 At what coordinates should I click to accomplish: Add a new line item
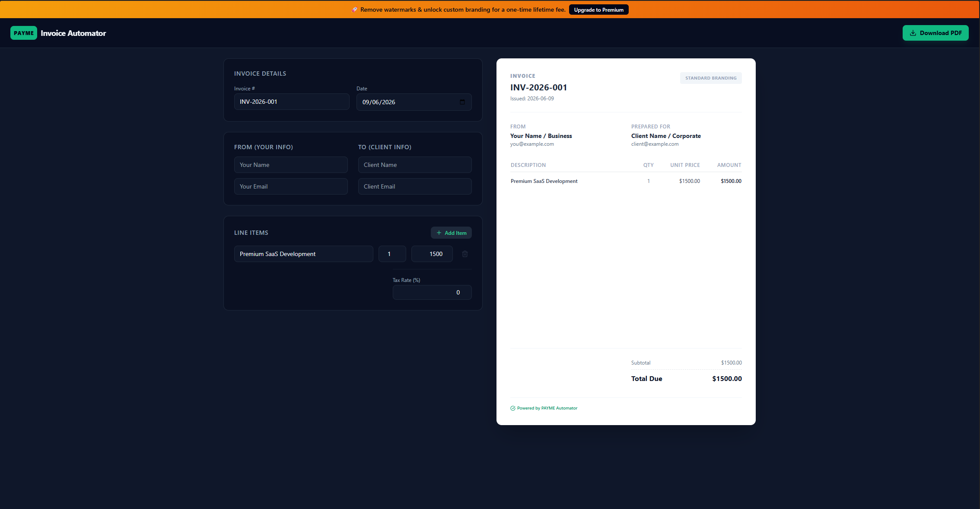pos(451,233)
